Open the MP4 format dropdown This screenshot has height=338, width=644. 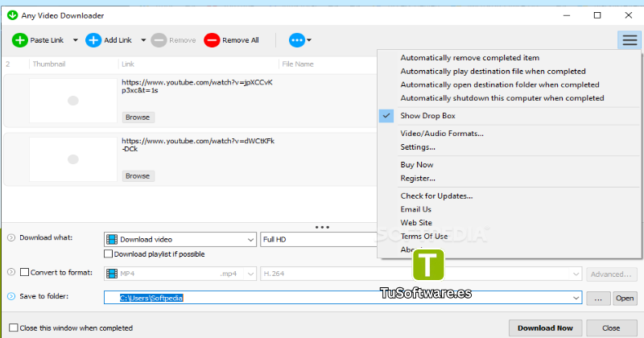click(x=180, y=274)
